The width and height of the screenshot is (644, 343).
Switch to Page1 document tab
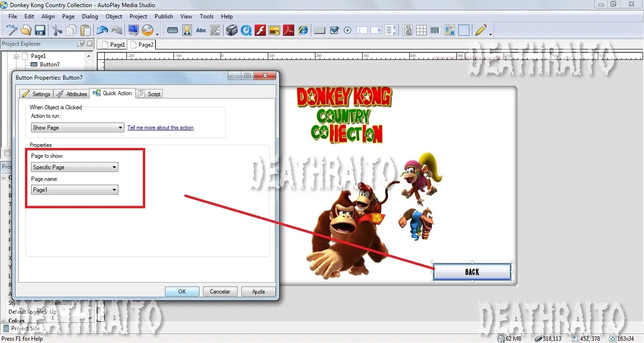pos(113,45)
